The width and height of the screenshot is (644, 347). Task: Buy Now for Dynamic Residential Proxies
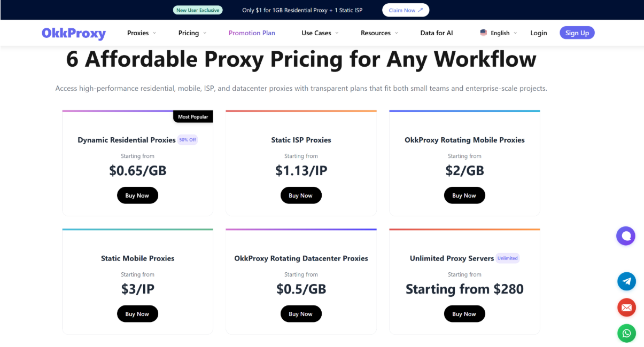(137, 195)
